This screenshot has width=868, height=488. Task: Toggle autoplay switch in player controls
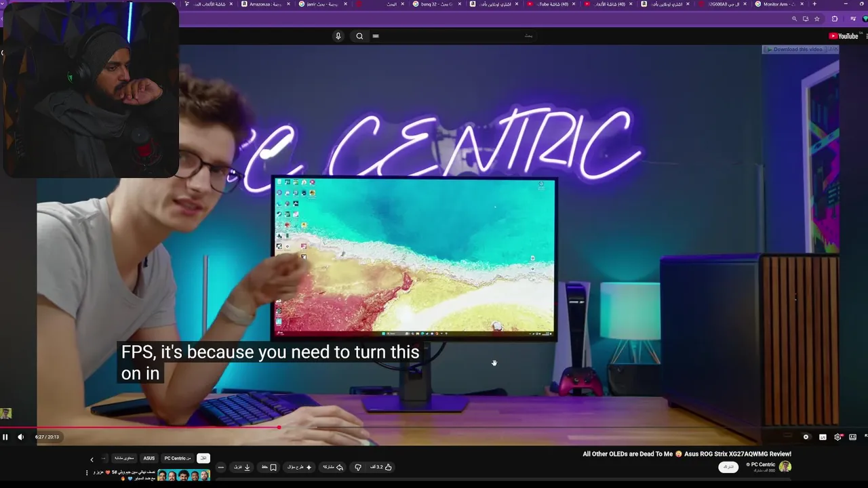tap(806, 437)
